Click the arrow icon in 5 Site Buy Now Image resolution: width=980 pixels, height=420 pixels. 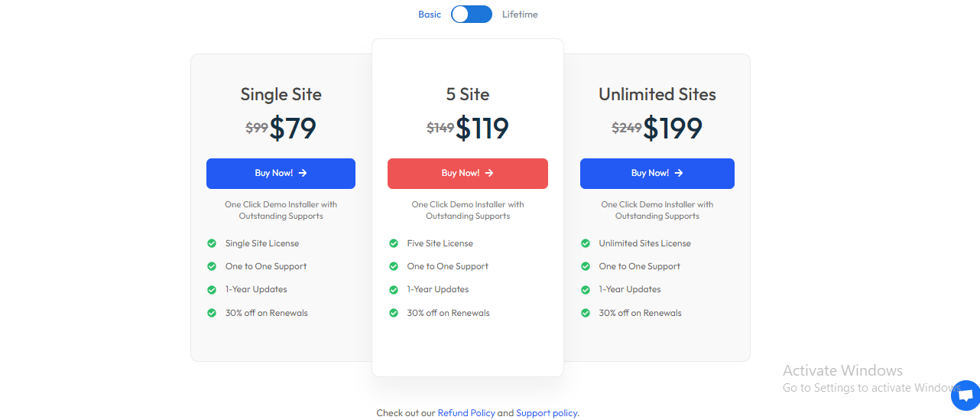point(489,174)
